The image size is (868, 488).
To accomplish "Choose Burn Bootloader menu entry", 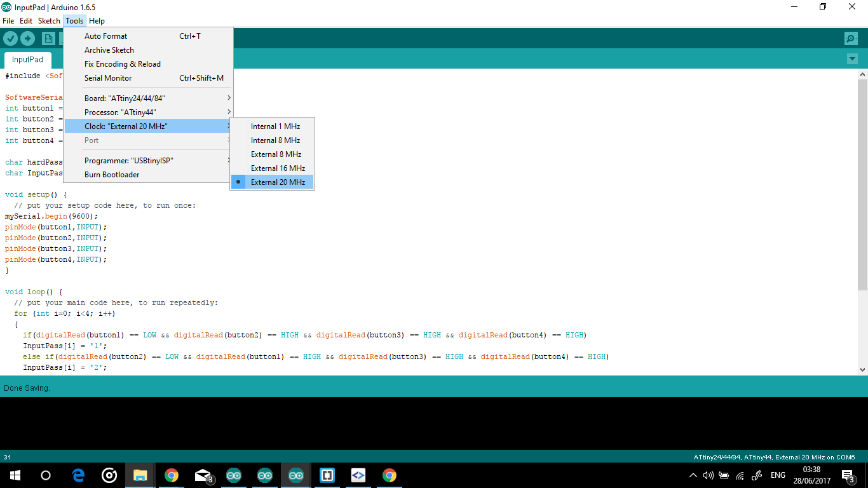I will click(x=149, y=175).
